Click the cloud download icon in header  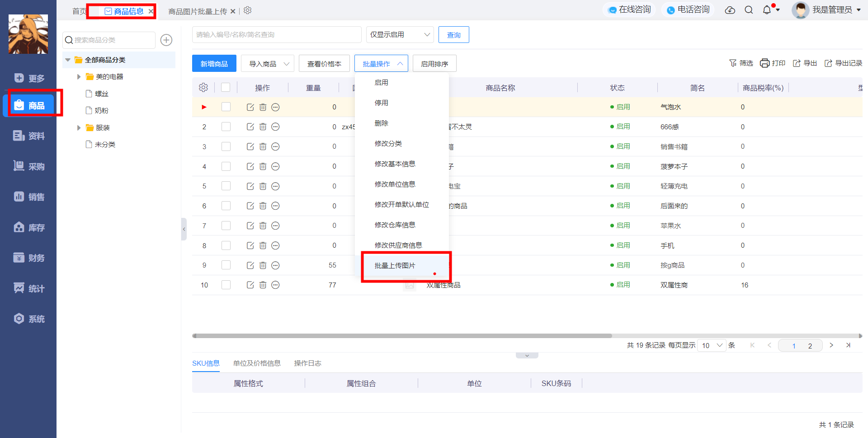(x=730, y=10)
